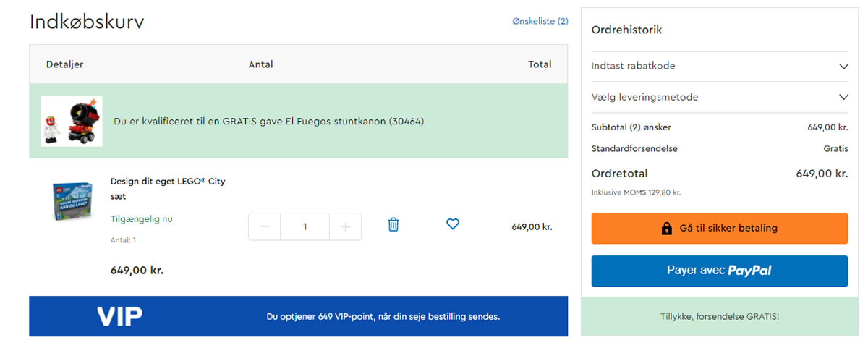Click the 'Tillykke, forsendelse GRATIS!' banner

pos(719,316)
